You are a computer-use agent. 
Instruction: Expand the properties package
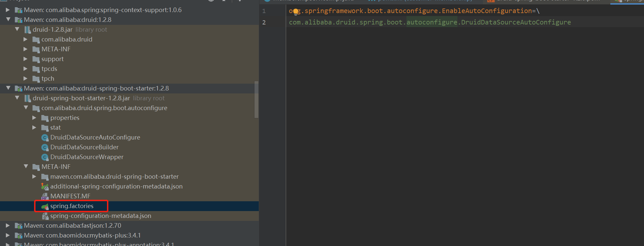34,118
